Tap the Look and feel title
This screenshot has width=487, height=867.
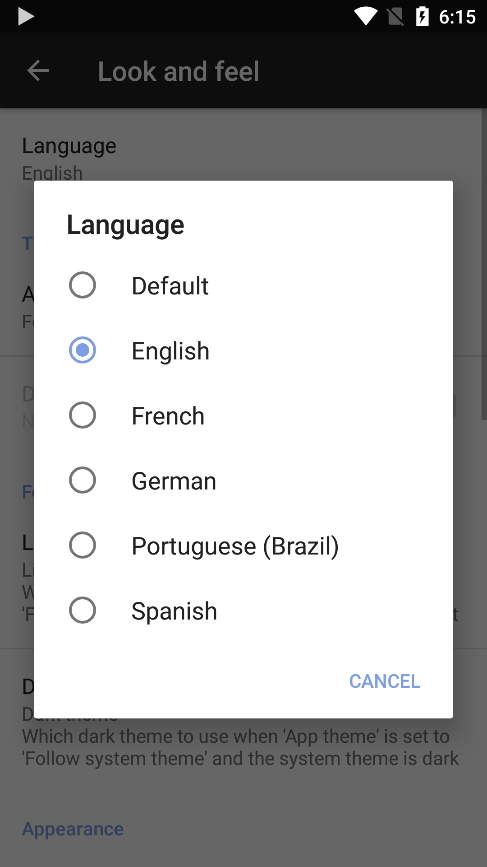[179, 71]
